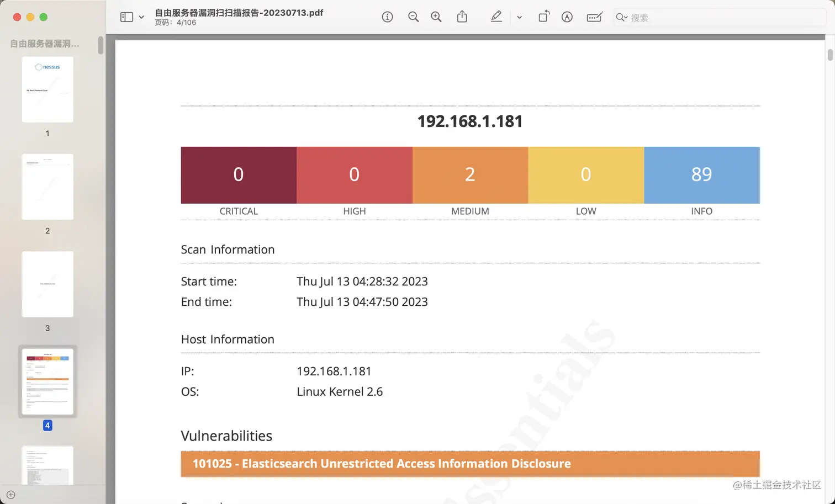Focus the search field
This screenshot has height=504, width=835.
720,18
